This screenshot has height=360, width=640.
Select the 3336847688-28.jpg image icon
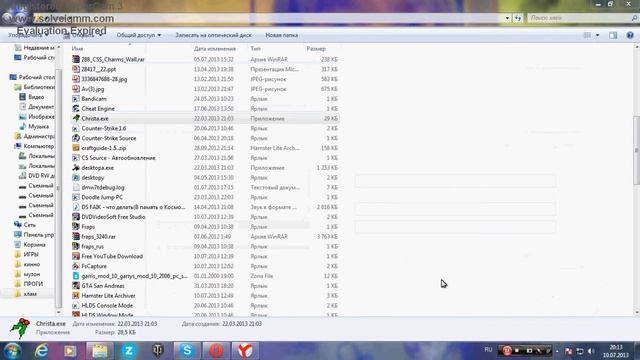pos(76,79)
